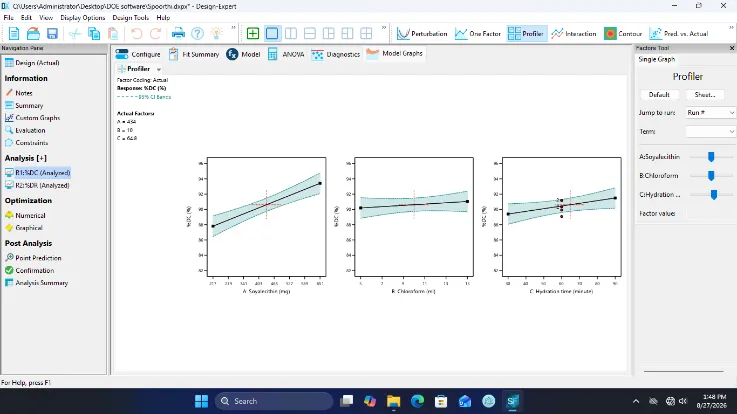Click the Undo toolbar icon
Viewport: 737px width, 414px height.
pos(136,33)
